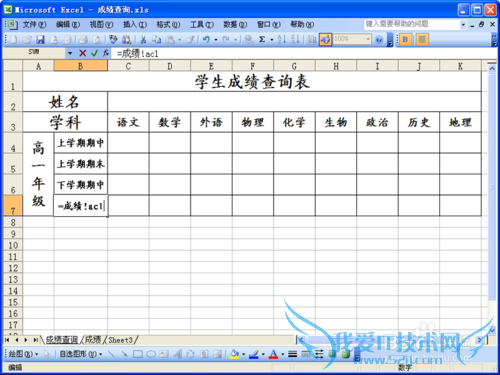Open the 帮助 (Help) menu

pos(302,25)
